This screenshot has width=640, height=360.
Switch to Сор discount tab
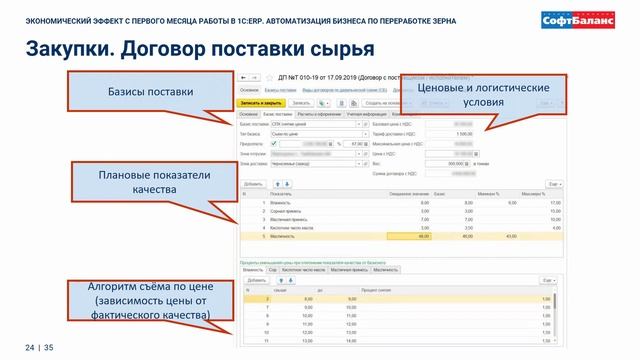[273, 270]
